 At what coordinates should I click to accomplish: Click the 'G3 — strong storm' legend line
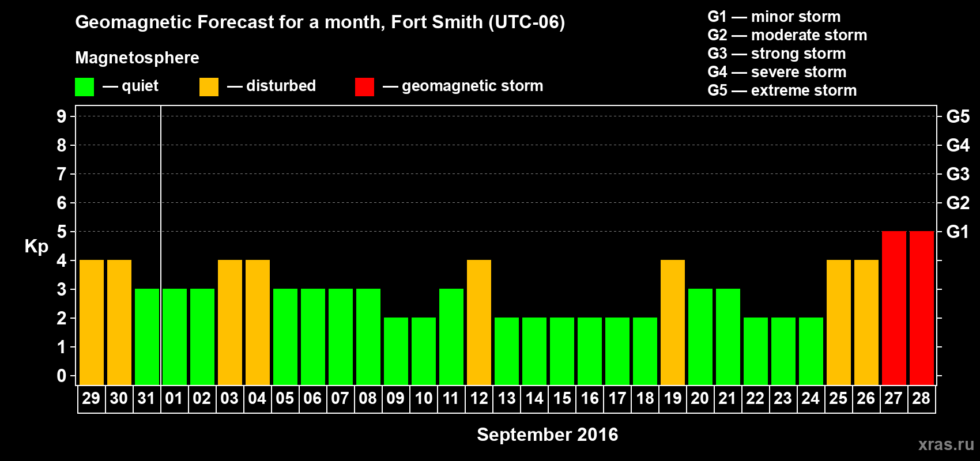[777, 54]
